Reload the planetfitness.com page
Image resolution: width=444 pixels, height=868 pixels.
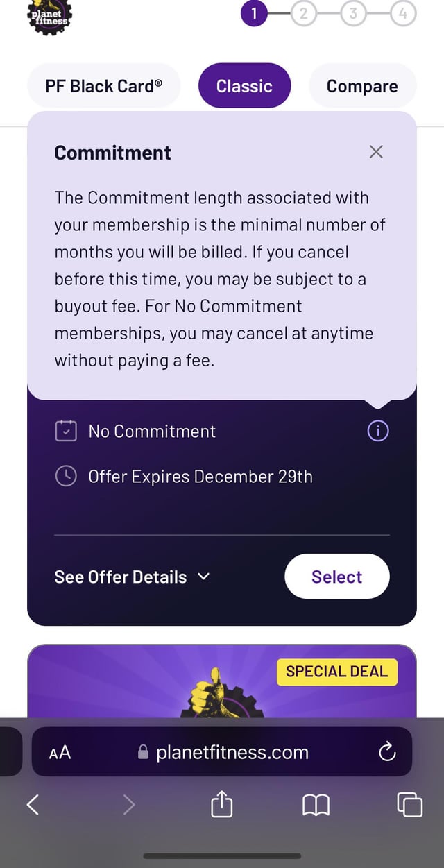(387, 751)
